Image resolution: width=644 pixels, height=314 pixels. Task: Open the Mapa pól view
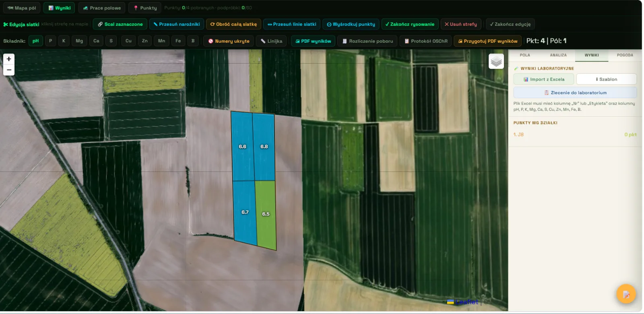tap(22, 8)
